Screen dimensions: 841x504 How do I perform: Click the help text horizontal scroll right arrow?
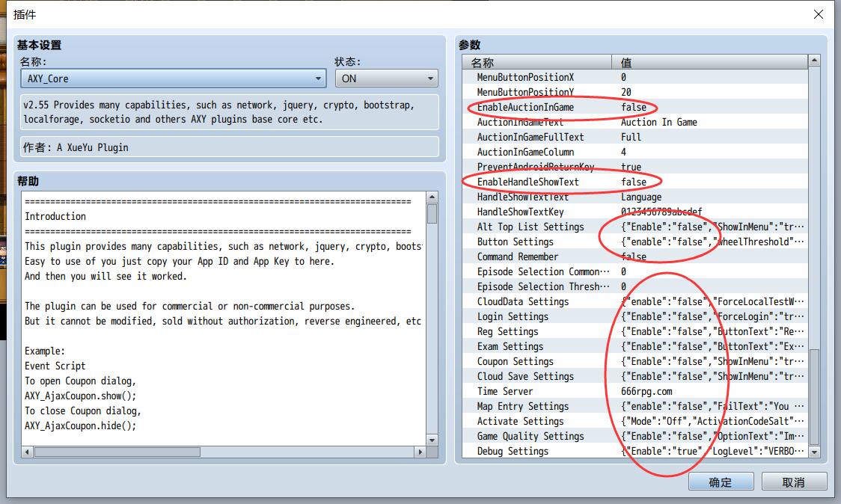pyautogui.click(x=420, y=452)
